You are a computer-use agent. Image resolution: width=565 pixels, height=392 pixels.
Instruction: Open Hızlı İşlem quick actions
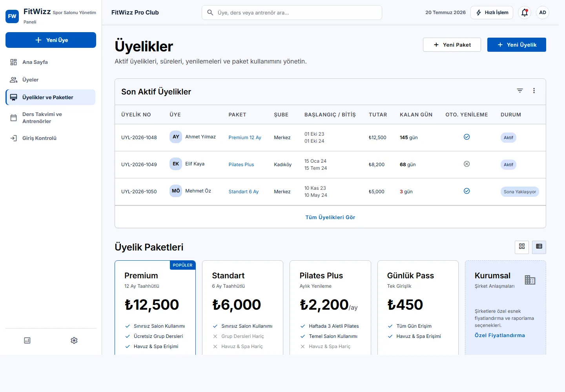(x=492, y=13)
